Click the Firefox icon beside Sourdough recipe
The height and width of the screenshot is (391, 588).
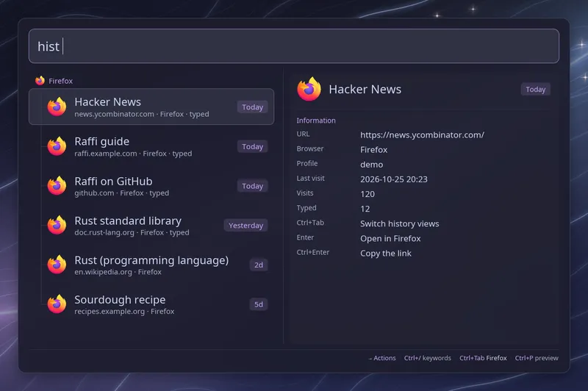pyautogui.click(x=57, y=304)
